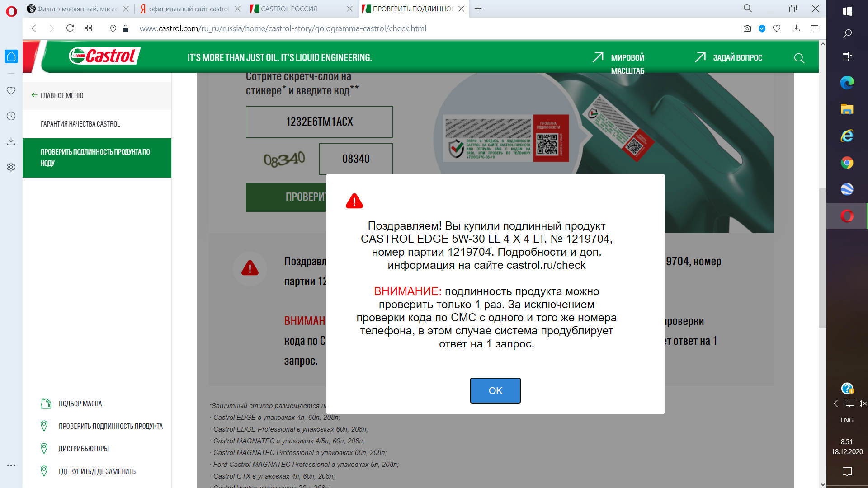The image size is (868, 488).
Task: Click the muted volume tray icon
Action: [x=862, y=404]
